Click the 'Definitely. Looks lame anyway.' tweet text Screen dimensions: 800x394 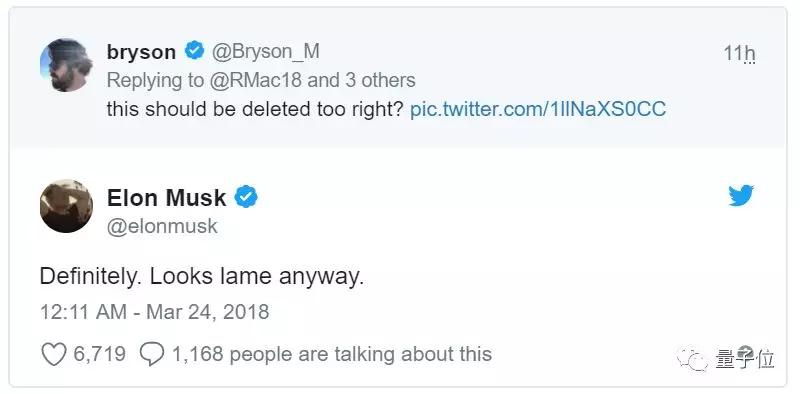click(202, 276)
